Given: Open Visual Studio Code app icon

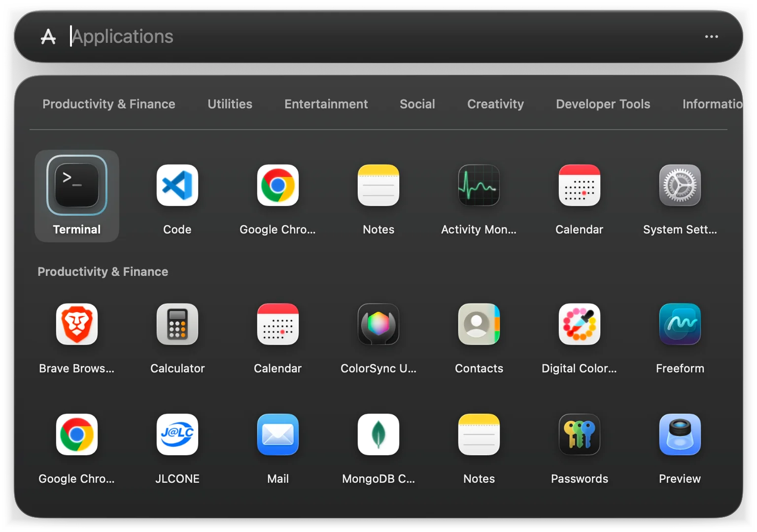Looking at the screenshot, I should [177, 186].
